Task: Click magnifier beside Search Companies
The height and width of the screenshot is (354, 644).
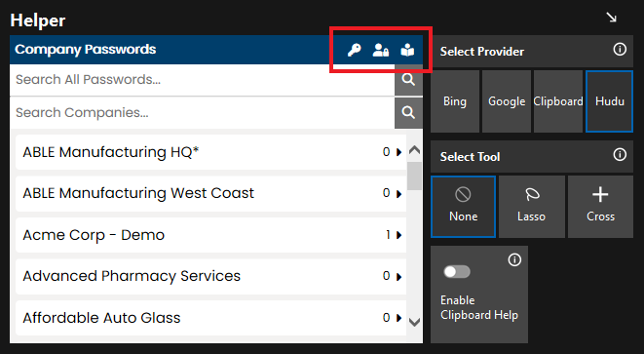Action: coord(408,113)
